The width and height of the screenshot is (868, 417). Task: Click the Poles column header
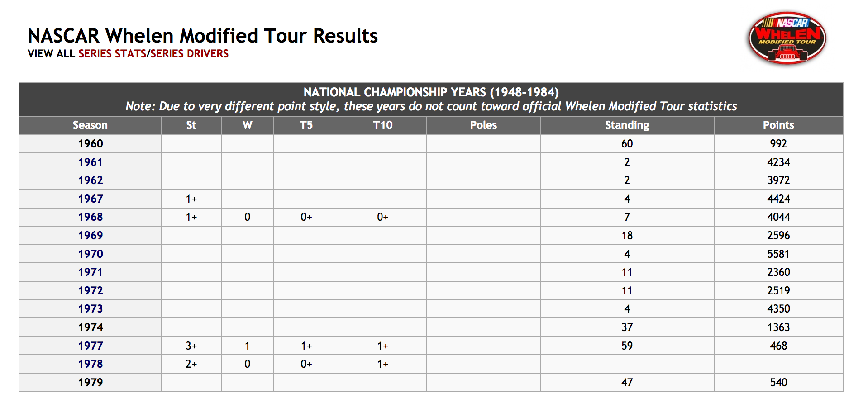pyautogui.click(x=483, y=125)
